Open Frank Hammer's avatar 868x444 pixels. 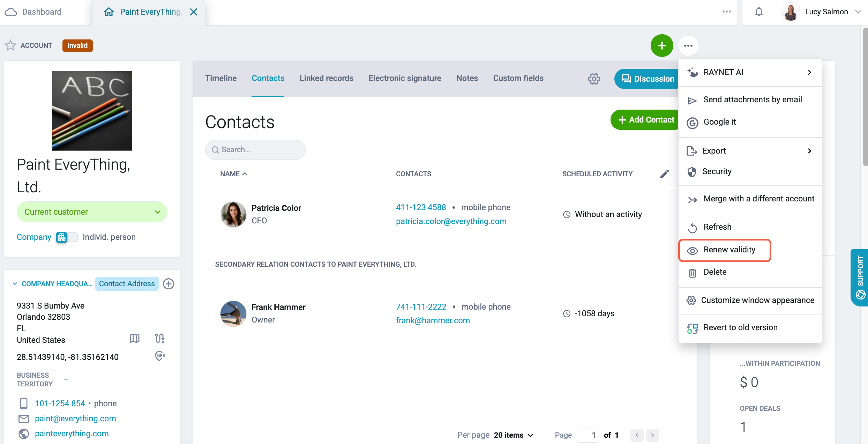tap(233, 313)
